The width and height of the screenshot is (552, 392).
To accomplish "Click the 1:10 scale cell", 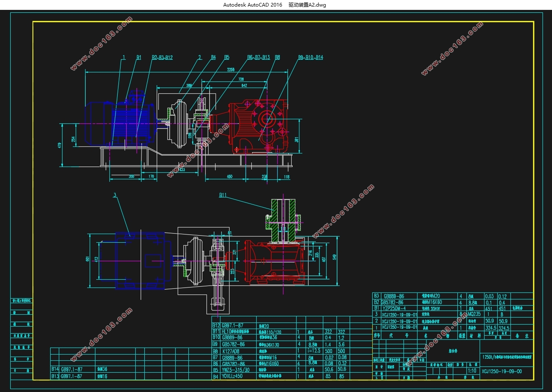I will click(x=472, y=371).
